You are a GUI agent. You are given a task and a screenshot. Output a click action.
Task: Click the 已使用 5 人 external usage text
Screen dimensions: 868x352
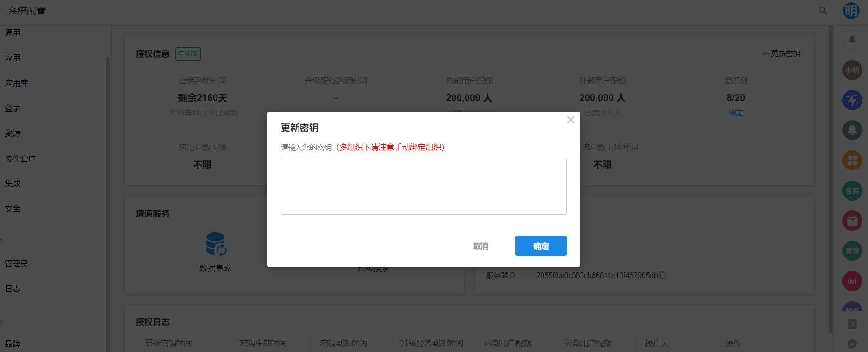tap(603, 113)
